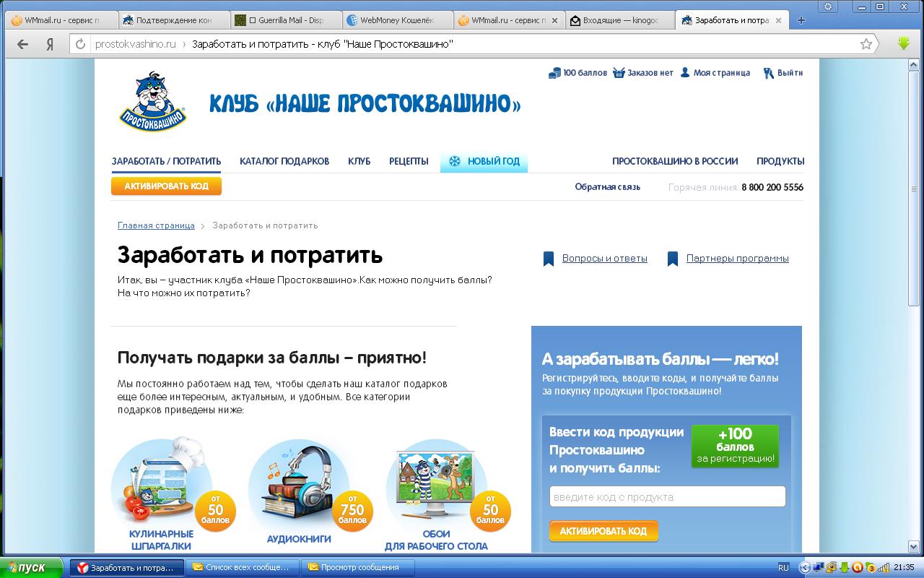This screenshot has width=924, height=578.
Task: Open the 100 баллов points balance
Action: [577, 73]
